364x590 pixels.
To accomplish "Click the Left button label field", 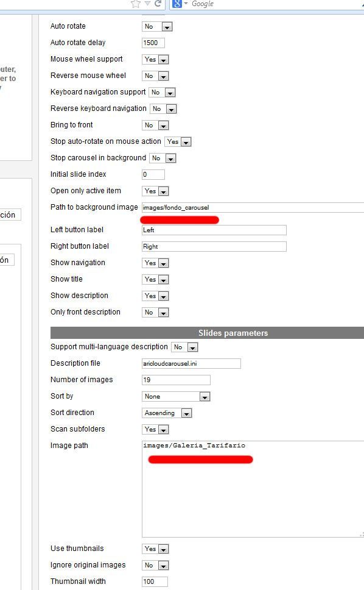I will point(214,230).
